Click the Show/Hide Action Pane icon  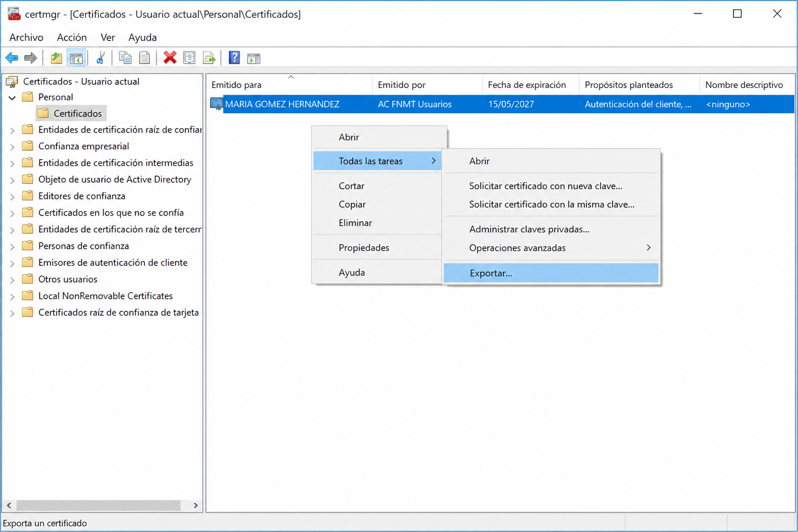point(254,59)
